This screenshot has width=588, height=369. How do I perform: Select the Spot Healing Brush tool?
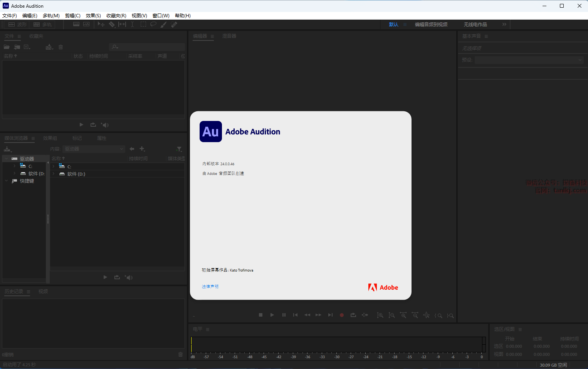coord(174,24)
